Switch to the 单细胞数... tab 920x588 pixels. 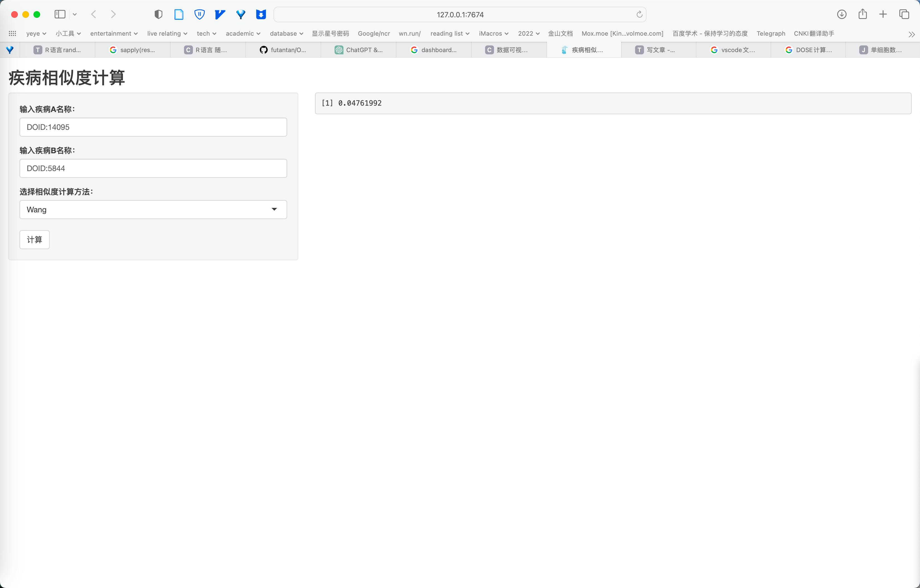coord(883,50)
